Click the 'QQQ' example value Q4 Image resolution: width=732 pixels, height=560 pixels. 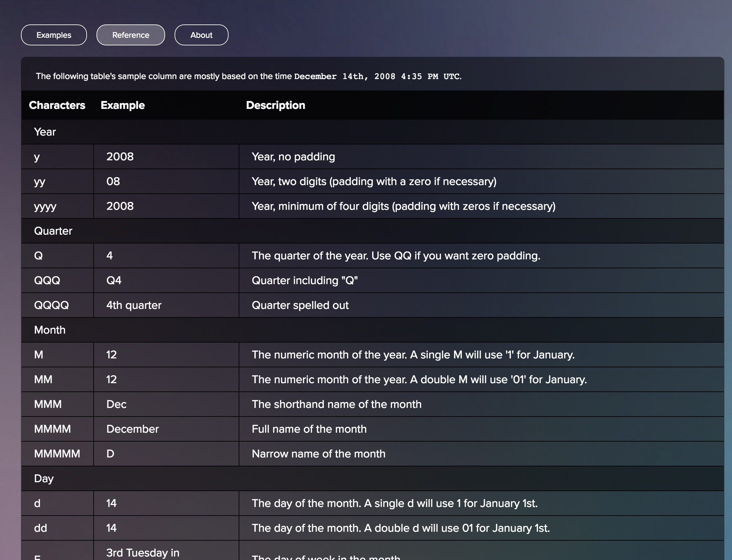pyautogui.click(x=115, y=280)
